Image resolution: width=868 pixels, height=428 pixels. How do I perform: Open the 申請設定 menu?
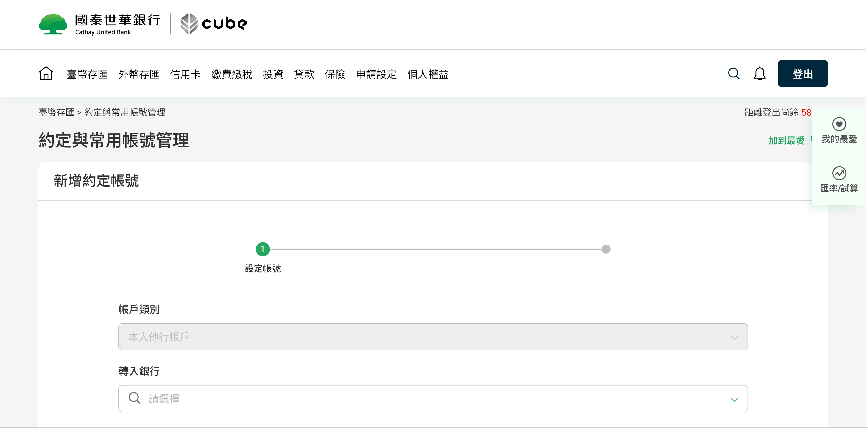click(x=376, y=74)
